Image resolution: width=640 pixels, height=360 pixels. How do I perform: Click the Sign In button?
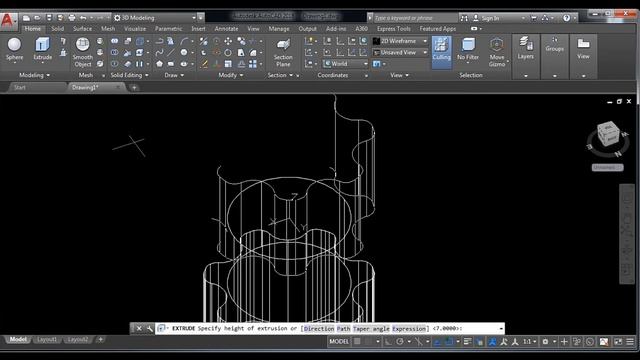click(x=490, y=18)
